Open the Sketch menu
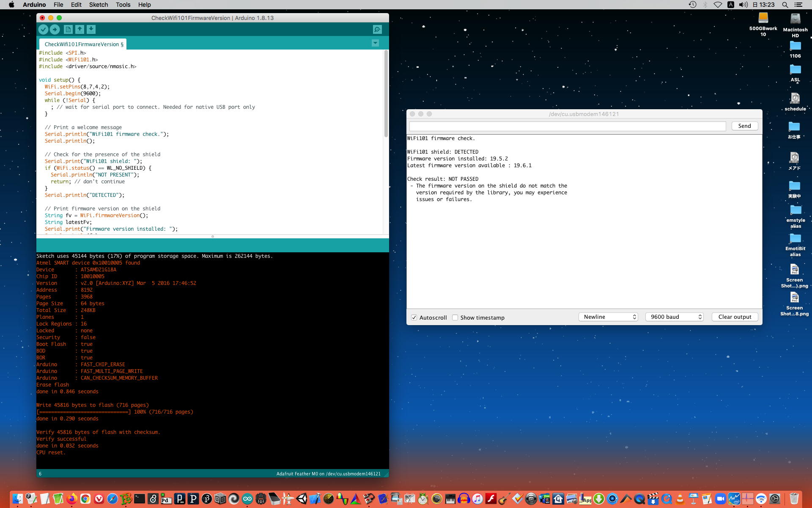The width and height of the screenshot is (812, 508). coord(98,5)
